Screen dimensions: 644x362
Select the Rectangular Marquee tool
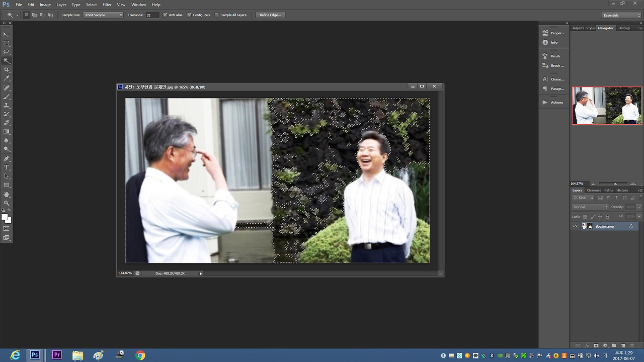(7, 43)
